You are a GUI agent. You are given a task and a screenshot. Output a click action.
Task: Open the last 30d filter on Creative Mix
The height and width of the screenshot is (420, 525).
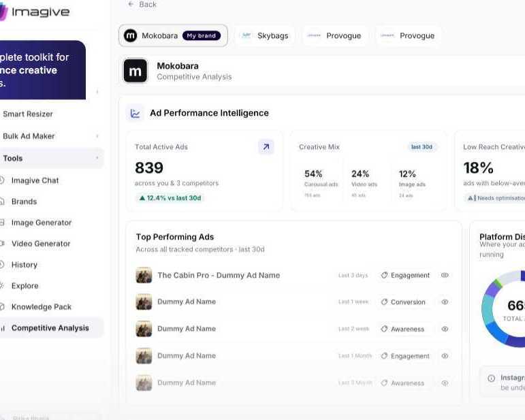coord(421,147)
